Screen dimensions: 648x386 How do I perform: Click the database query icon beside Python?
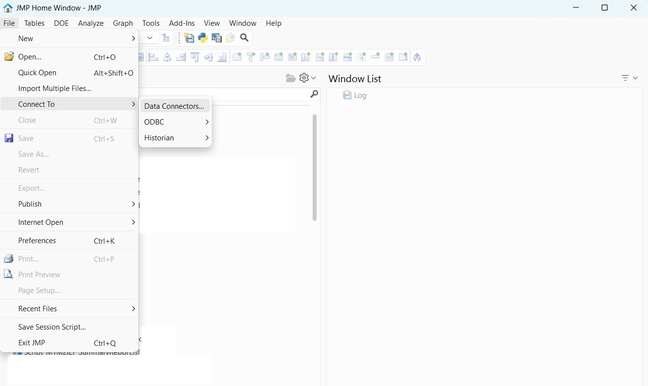click(217, 38)
